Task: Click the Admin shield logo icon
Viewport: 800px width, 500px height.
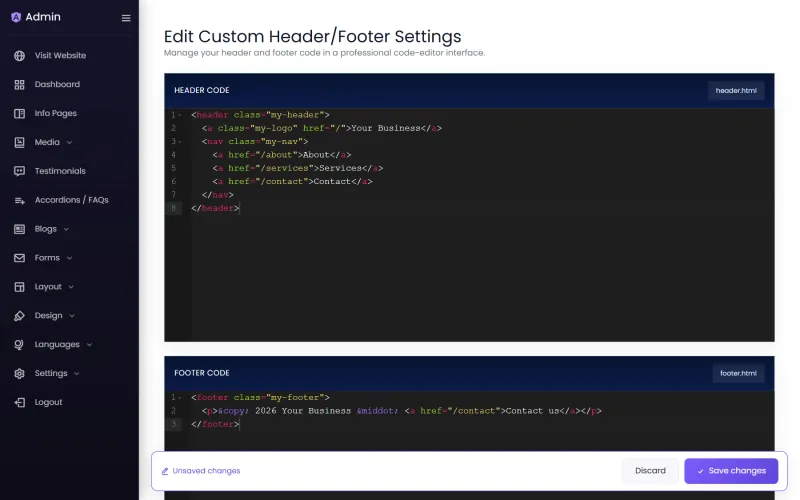Action: 16,17
